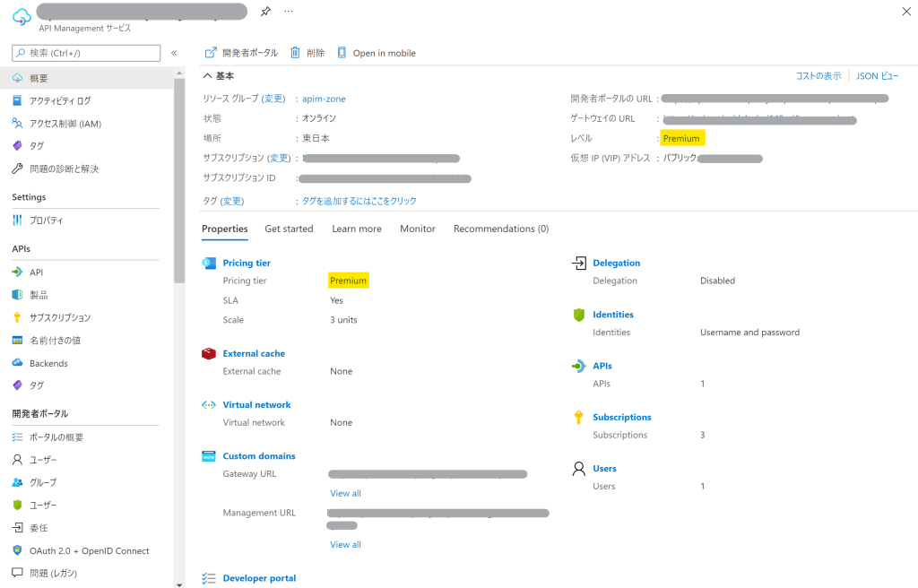Collapse the 基本 section chevron

tap(208, 76)
